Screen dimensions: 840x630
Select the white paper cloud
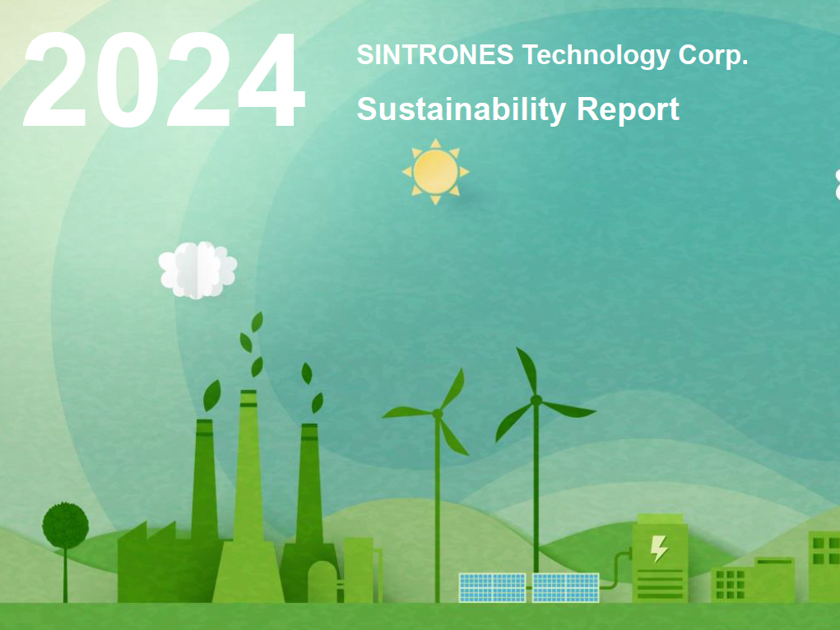[x=196, y=270]
